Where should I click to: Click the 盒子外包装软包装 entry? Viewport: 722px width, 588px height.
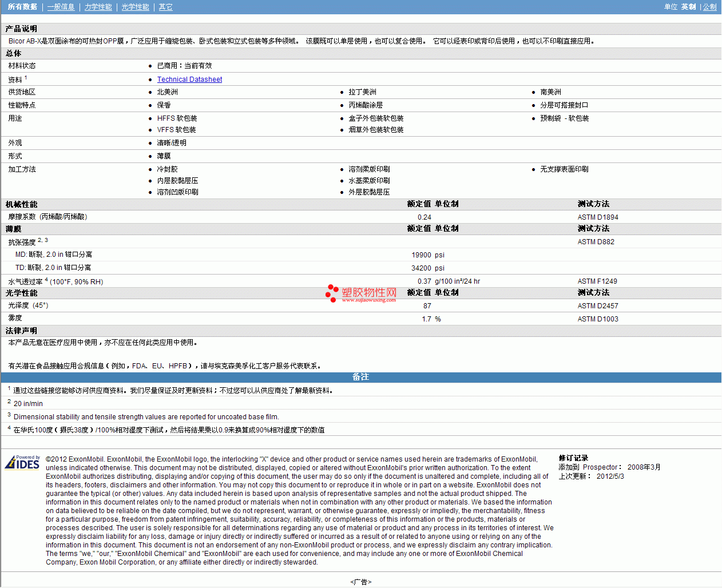(x=376, y=118)
